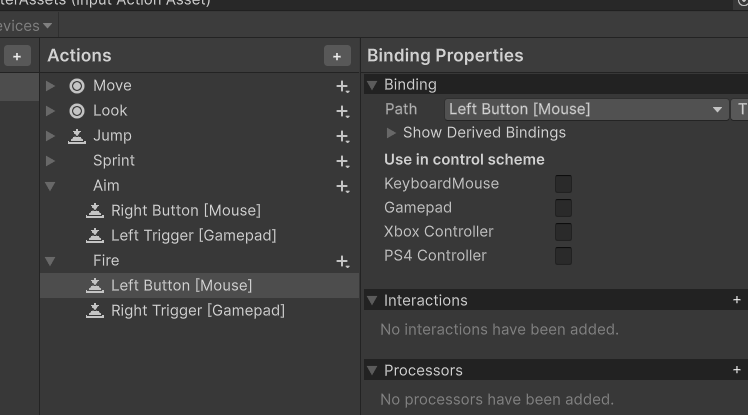The height and width of the screenshot is (415, 748).
Task: Add a new processor with plus icon
Action: tap(737, 370)
